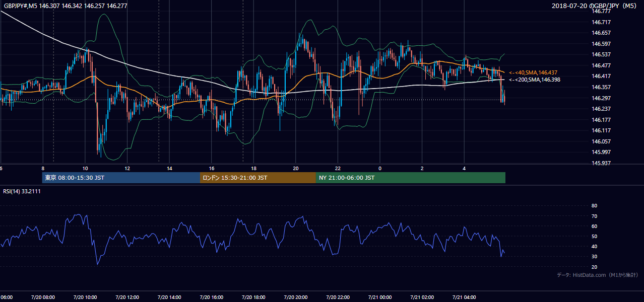644x302 pixels.
Task: Click the chart title '2018-07-20 のGBP/JPY (M5)'
Action: coord(595,6)
